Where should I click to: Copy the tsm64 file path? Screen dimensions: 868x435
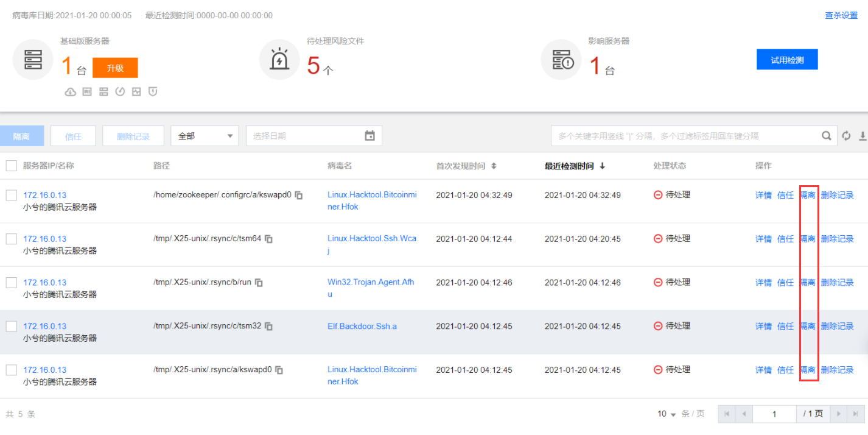(268, 239)
